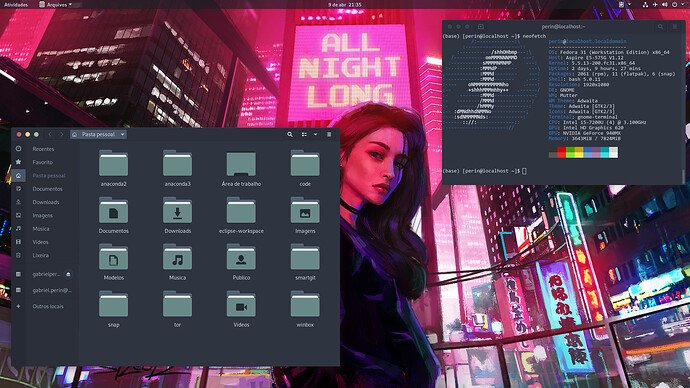Open the gabrielper... drive in sidebar
This screenshot has width=690, height=388.
point(46,274)
